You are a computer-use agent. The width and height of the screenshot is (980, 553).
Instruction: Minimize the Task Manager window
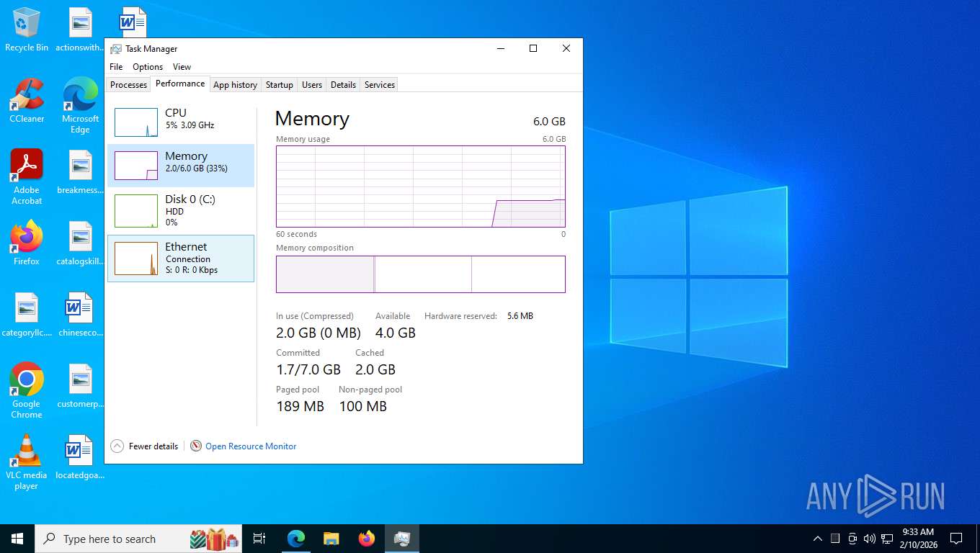click(x=500, y=49)
